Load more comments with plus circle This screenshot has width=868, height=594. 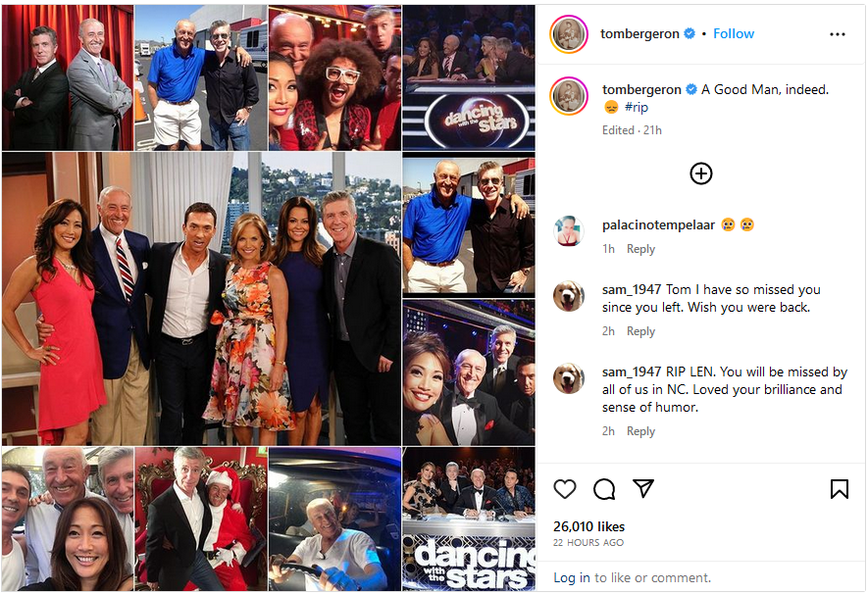click(x=701, y=173)
